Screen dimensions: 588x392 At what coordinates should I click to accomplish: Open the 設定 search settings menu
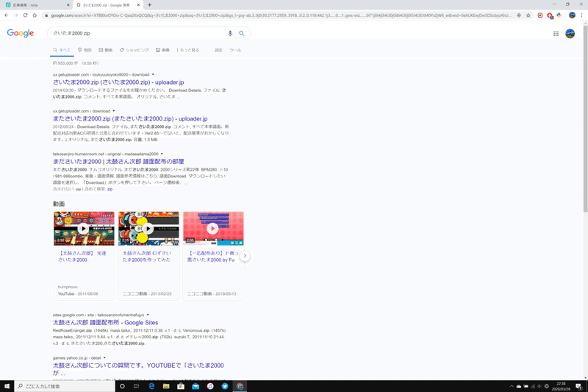click(x=218, y=50)
